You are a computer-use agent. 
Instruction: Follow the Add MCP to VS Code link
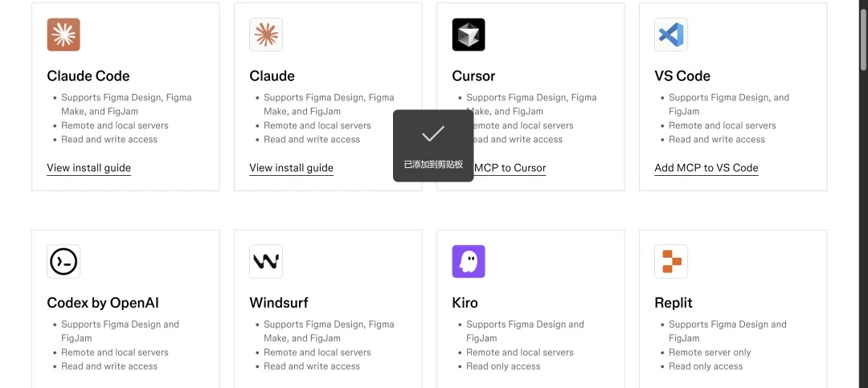[706, 168]
